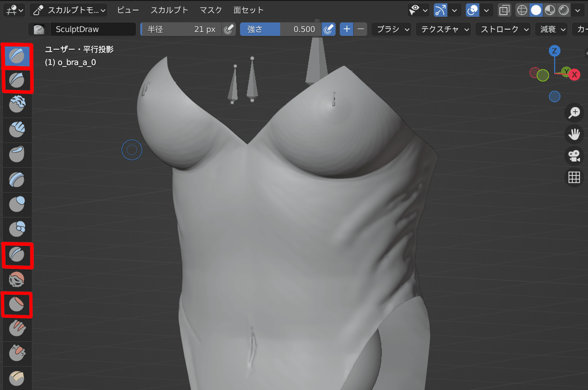The width and height of the screenshot is (588, 390).
Task: Click the zoom magnifier viewport icon
Action: coord(574,113)
